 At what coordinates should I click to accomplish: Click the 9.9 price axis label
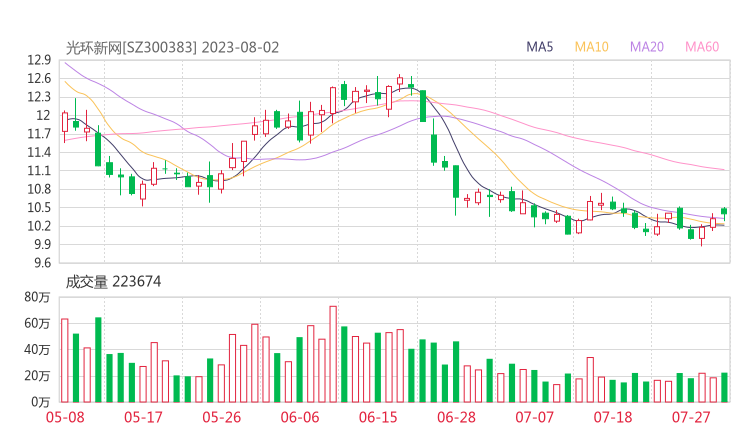(42, 244)
